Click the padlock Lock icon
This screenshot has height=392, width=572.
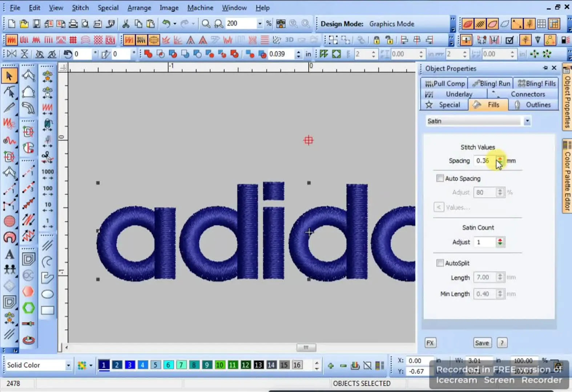[x=376, y=40]
